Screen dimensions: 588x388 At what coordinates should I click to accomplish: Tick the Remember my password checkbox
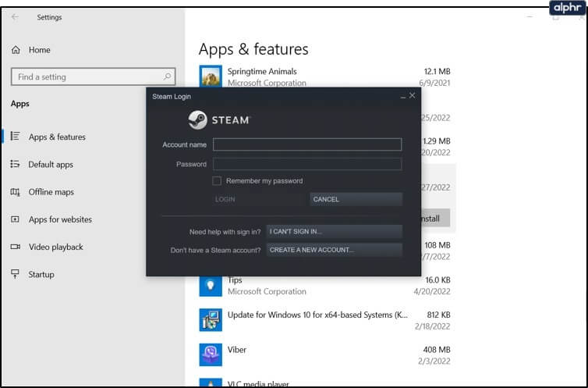[x=217, y=181]
